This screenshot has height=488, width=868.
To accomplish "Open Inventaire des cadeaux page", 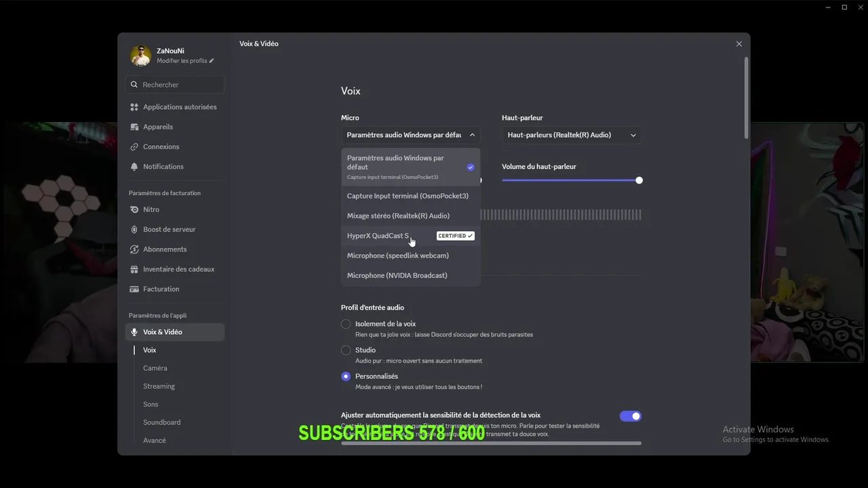I will pyautogui.click(x=175, y=269).
